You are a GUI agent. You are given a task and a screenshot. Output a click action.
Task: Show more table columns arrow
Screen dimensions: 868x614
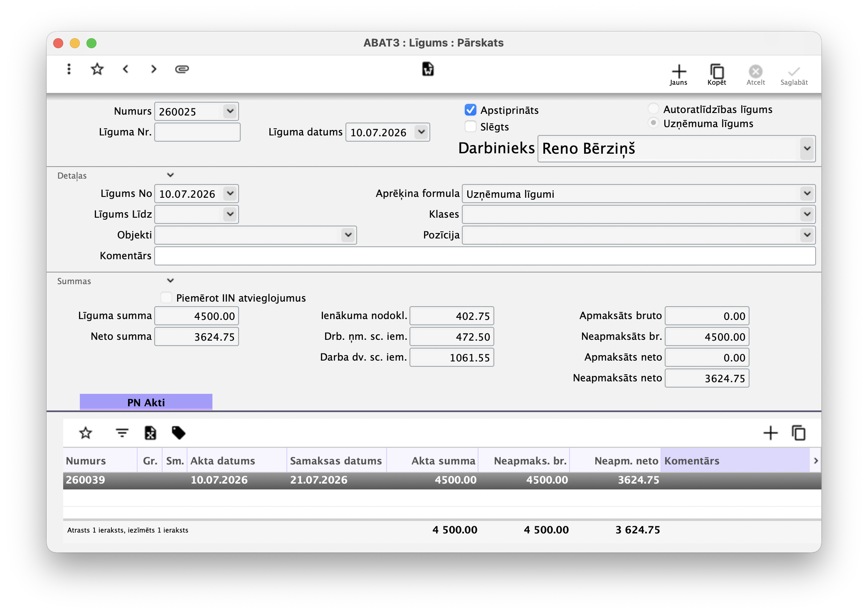pyautogui.click(x=816, y=461)
